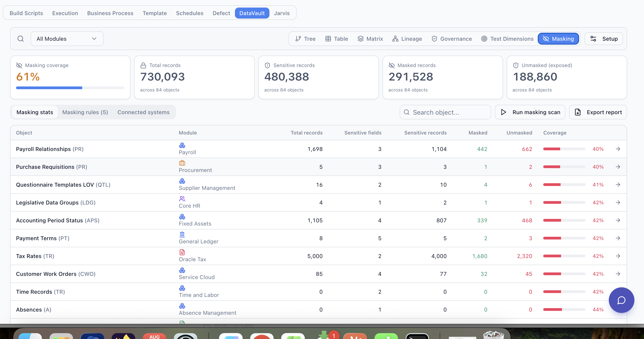Open Accounting Period Status row arrow

tap(618, 220)
